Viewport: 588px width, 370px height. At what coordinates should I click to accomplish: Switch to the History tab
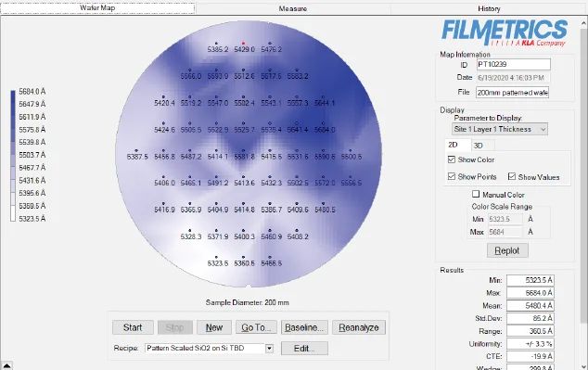coord(489,8)
